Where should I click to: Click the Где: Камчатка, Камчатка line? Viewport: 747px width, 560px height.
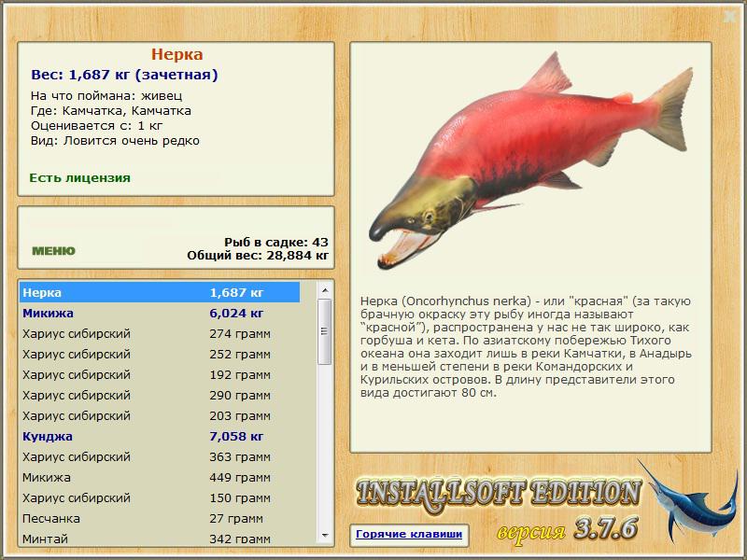click(x=111, y=111)
